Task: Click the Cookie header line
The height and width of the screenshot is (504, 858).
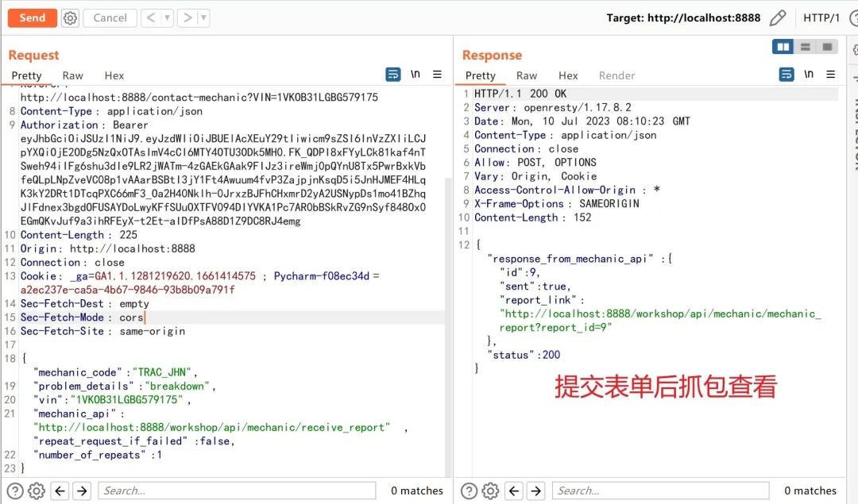Action: pyautogui.click(x=199, y=276)
